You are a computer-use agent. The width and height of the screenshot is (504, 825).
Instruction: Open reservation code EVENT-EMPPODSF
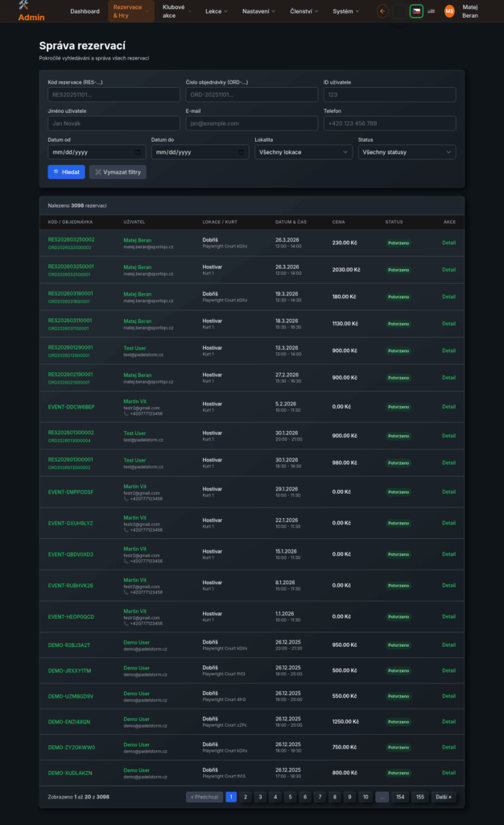coord(70,492)
